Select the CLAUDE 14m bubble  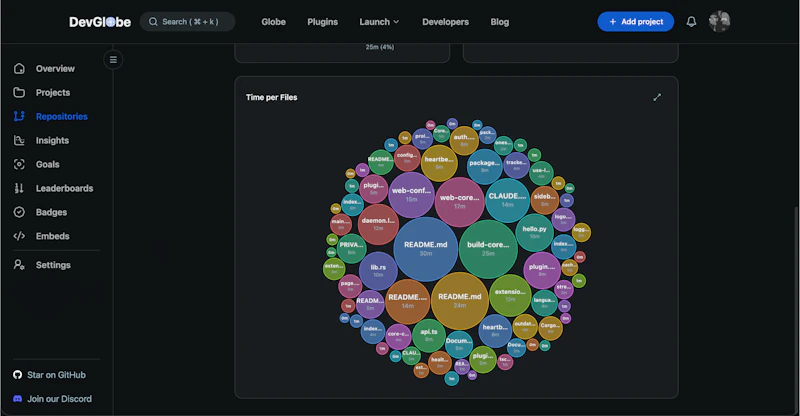[x=507, y=200]
